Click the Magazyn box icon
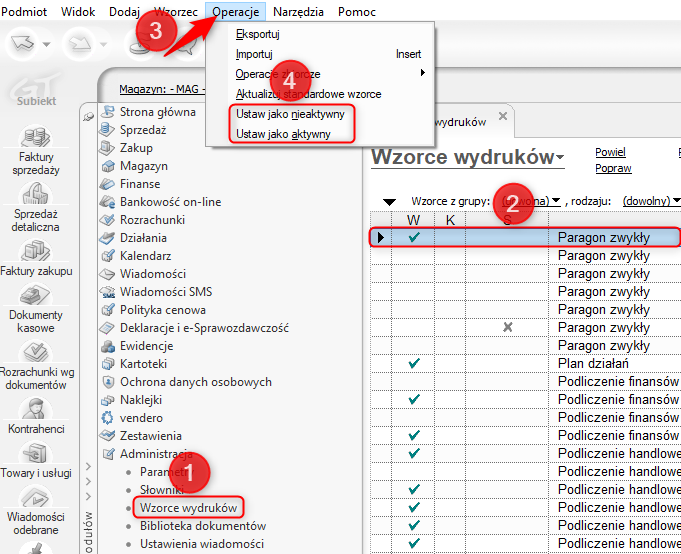 coord(107,166)
